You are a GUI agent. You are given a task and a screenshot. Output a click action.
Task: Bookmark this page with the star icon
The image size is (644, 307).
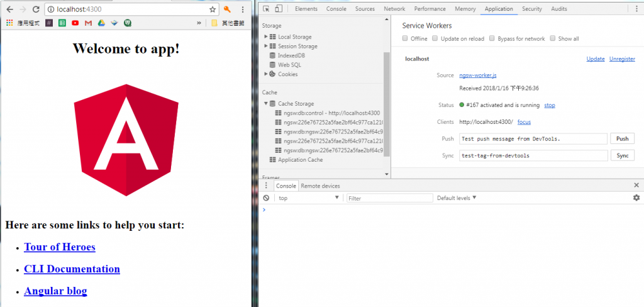(x=213, y=9)
